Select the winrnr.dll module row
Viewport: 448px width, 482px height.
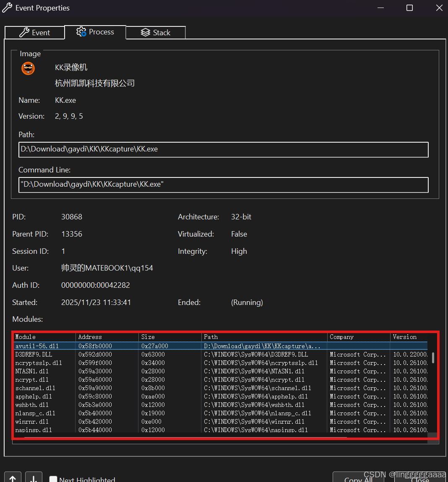point(221,422)
